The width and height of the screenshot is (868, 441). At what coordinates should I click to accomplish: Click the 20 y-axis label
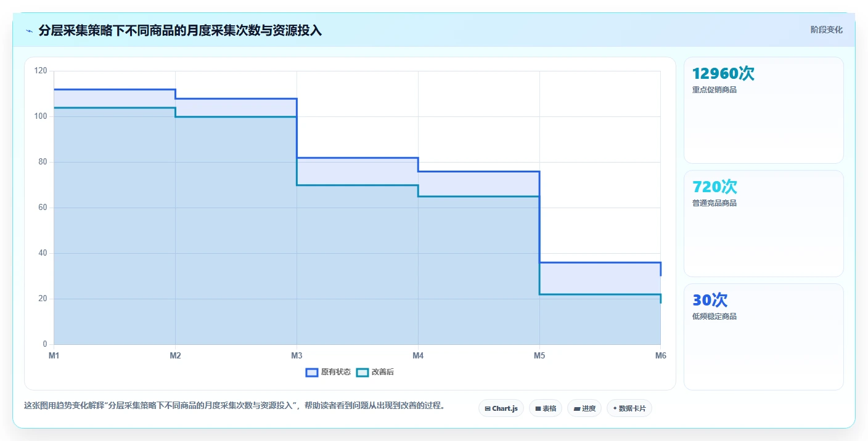43,299
